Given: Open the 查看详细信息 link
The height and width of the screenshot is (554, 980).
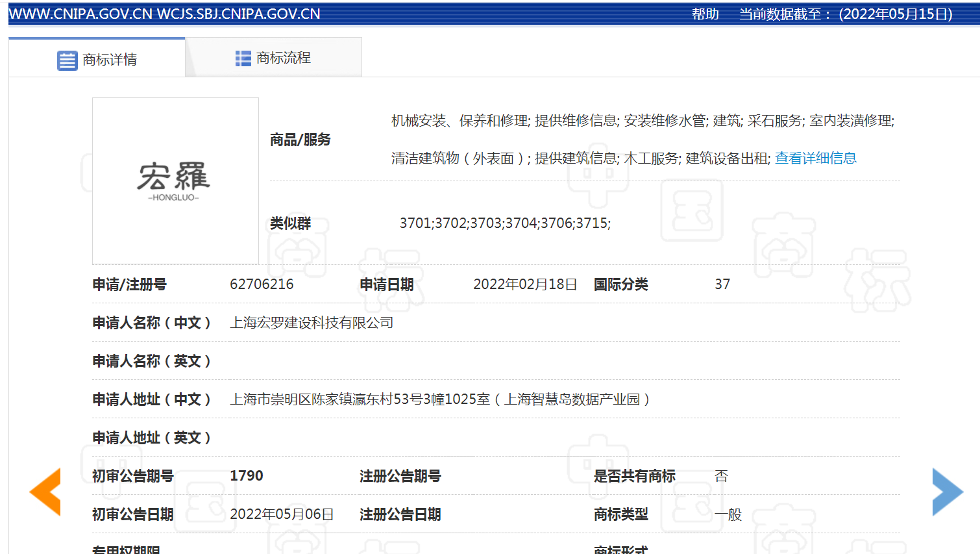Looking at the screenshot, I should point(815,158).
